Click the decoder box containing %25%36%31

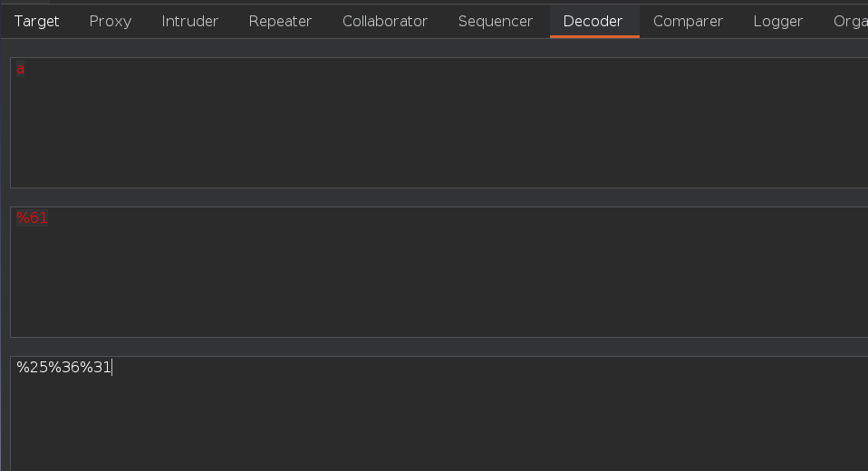[x=439, y=413]
